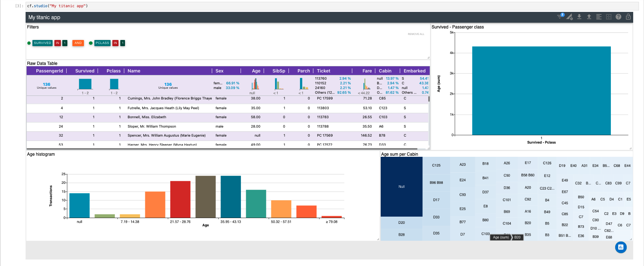644x266 pixels.
Task: Open the visualization settings gear icon
Action: point(569,17)
